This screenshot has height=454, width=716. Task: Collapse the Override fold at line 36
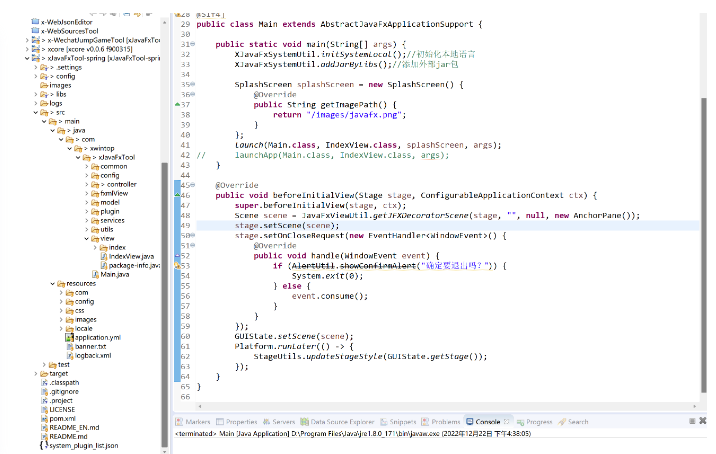(x=193, y=94)
